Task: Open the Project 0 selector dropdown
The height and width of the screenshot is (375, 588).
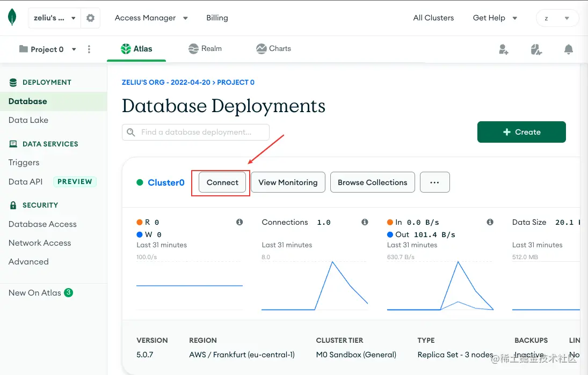Action: 48,49
